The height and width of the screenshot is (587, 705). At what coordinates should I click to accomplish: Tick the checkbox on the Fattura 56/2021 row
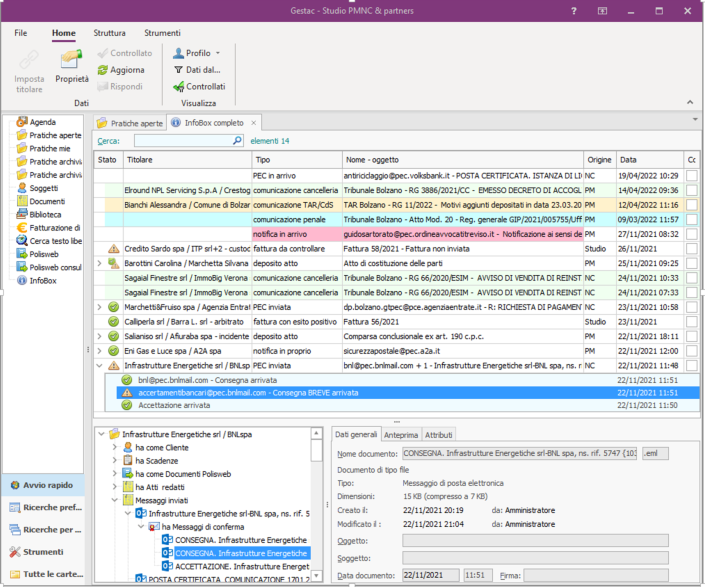tap(692, 322)
